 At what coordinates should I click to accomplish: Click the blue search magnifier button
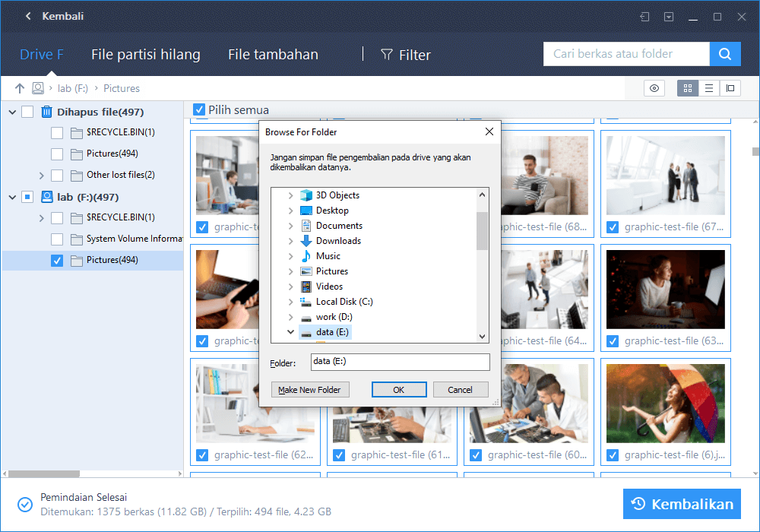(x=724, y=54)
